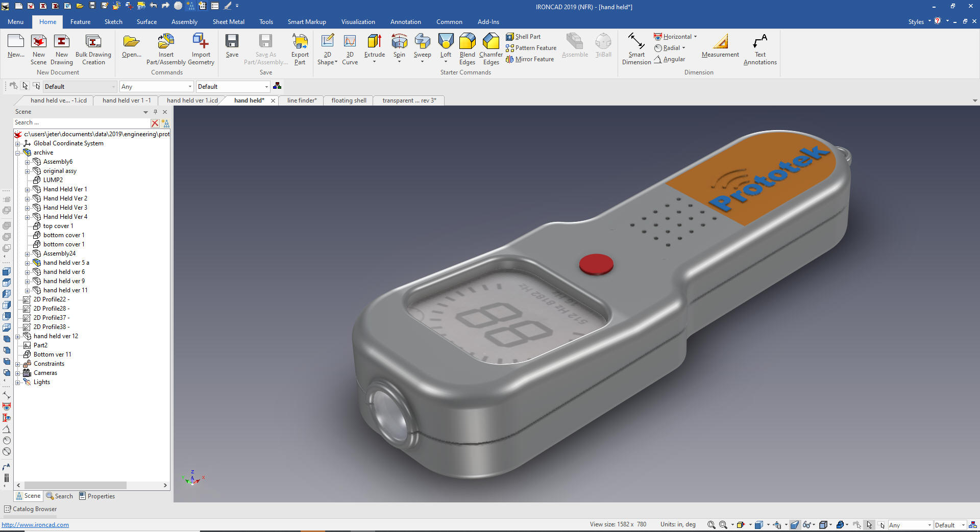Switch to the Properties panel tab

point(97,496)
